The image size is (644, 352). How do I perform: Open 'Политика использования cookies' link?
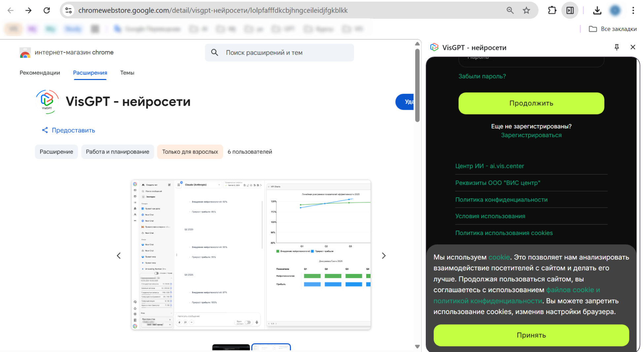point(504,233)
